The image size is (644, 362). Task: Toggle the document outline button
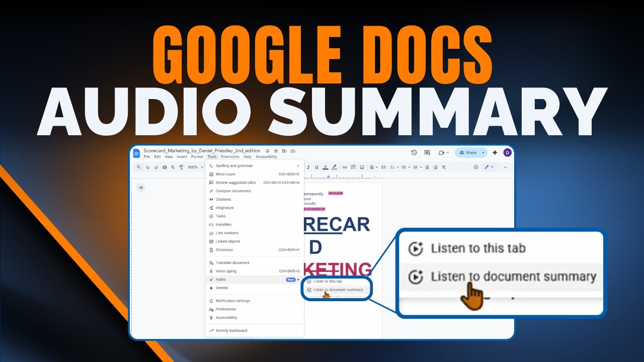point(141,188)
